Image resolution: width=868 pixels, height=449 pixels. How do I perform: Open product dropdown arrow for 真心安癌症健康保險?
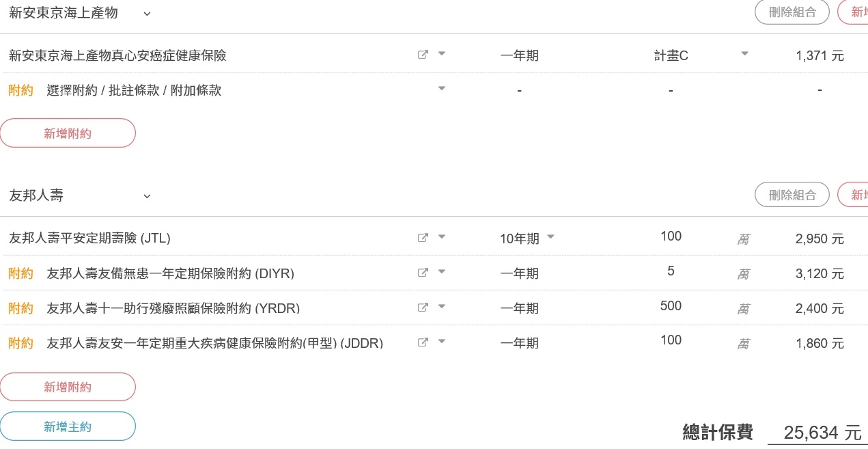441,53
